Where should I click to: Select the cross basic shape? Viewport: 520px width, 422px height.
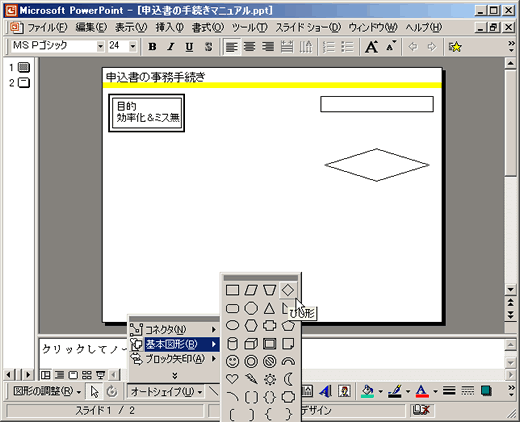pos(269,325)
